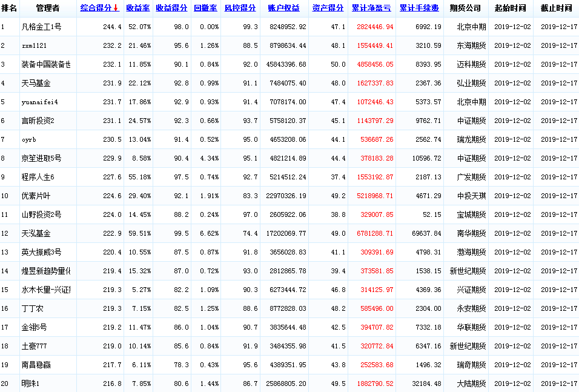Click the 期货公司 column header
This screenshot has height=392, width=579.
coord(465,8)
